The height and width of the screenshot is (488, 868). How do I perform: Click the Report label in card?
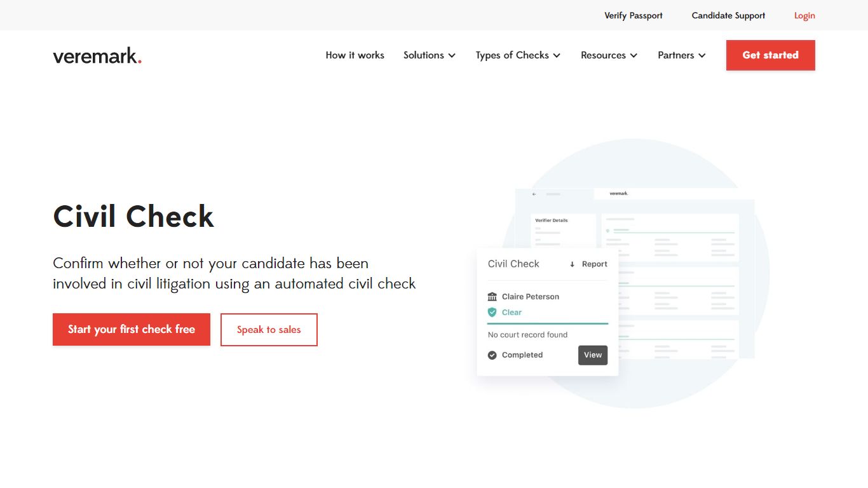click(595, 264)
